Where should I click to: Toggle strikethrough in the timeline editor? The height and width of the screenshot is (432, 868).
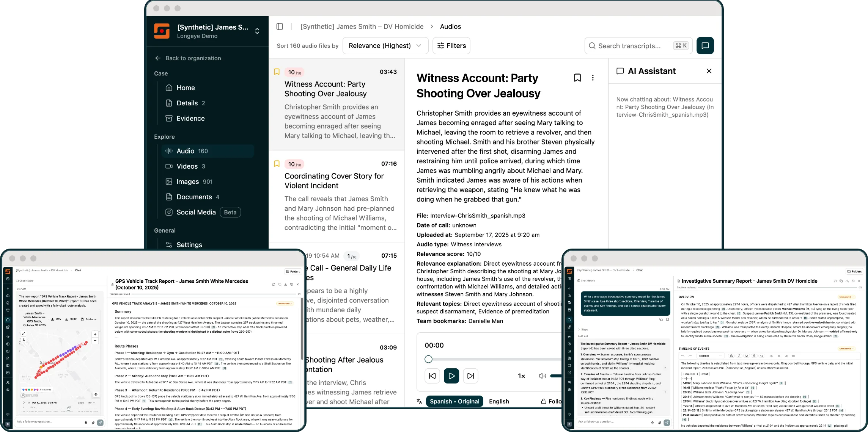point(754,356)
